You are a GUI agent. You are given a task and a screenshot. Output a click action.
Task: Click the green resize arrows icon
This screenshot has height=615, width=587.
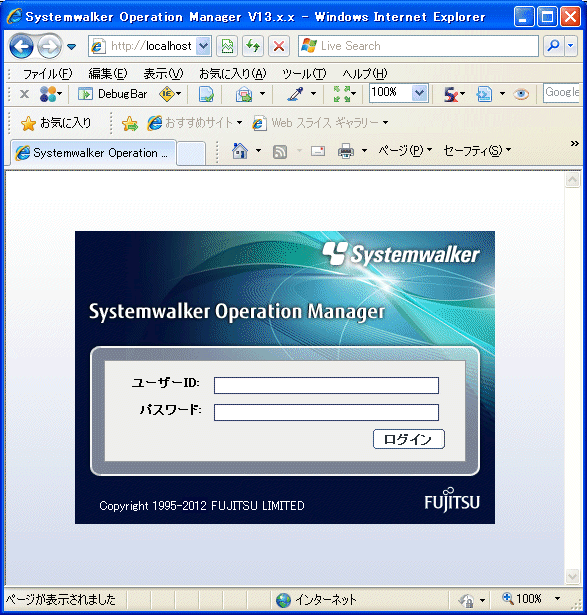pyautogui.click(x=344, y=94)
